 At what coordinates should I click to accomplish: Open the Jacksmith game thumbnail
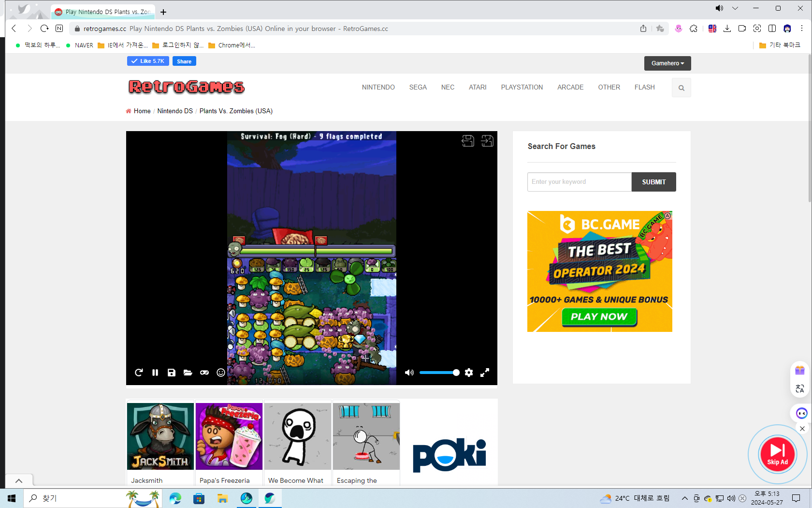click(160, 436)
